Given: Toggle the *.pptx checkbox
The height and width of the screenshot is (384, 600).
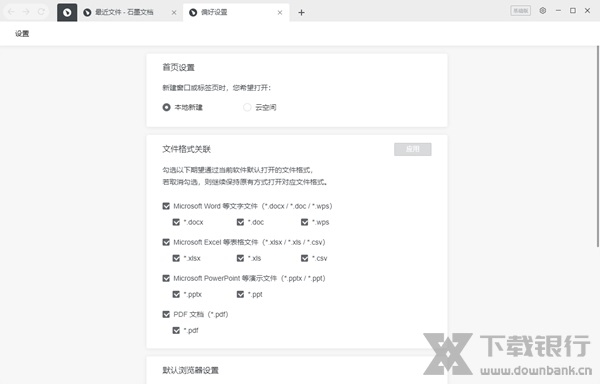Looking at the screenshot, I should 176,295.
